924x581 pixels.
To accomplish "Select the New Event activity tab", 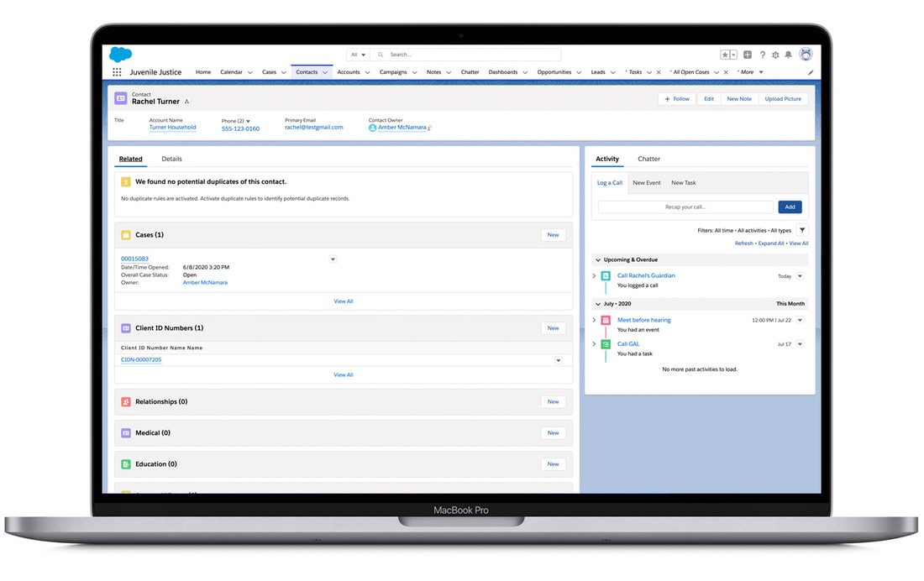I will tap(647, 183).
